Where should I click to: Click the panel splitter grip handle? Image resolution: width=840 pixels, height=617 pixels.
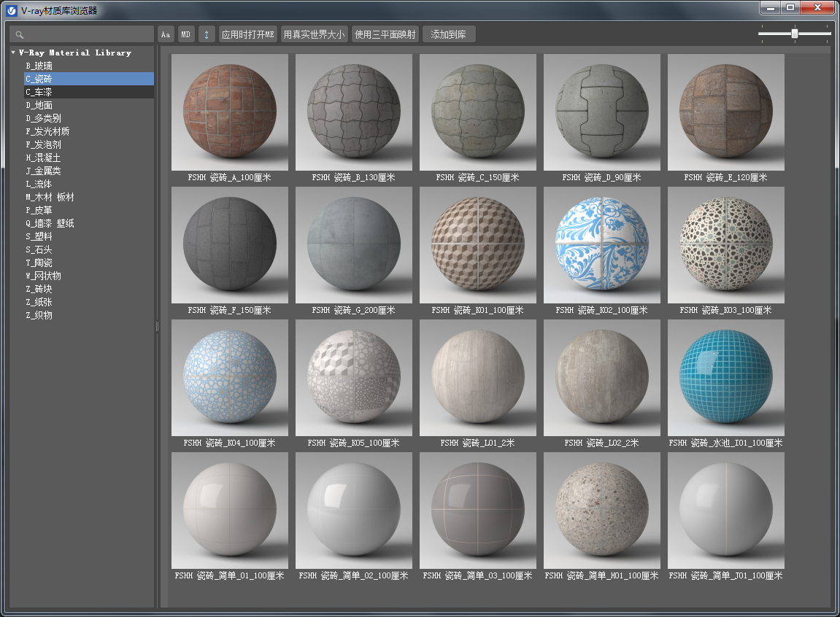pyautogui.click(x=157, y=326)
